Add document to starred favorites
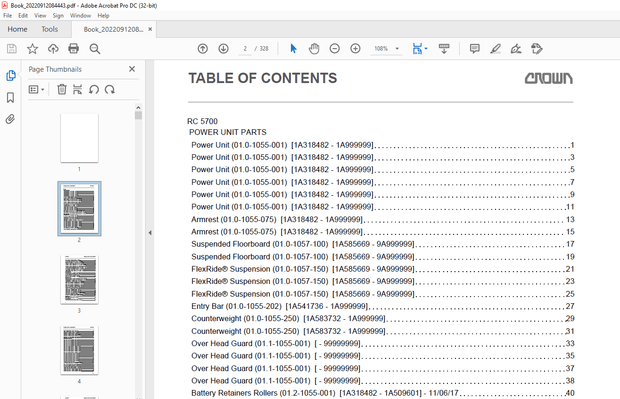 [x=32, y=49]
